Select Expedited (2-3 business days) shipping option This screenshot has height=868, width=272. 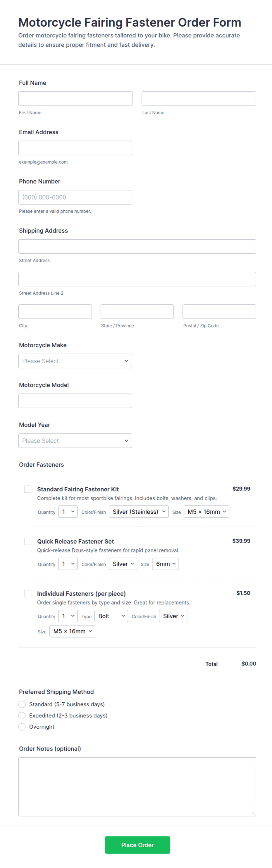click(22, 715)
